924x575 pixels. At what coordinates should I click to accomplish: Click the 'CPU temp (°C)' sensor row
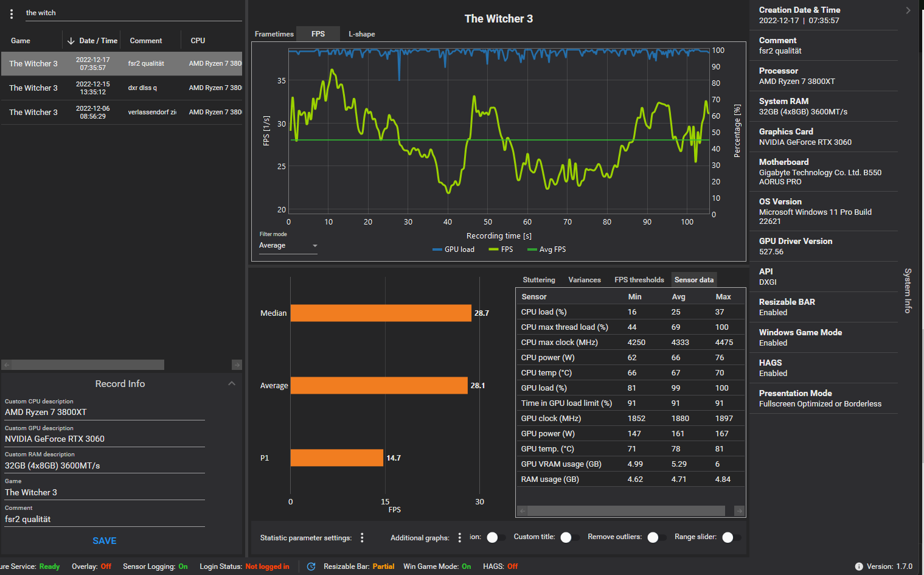point(631,373)
